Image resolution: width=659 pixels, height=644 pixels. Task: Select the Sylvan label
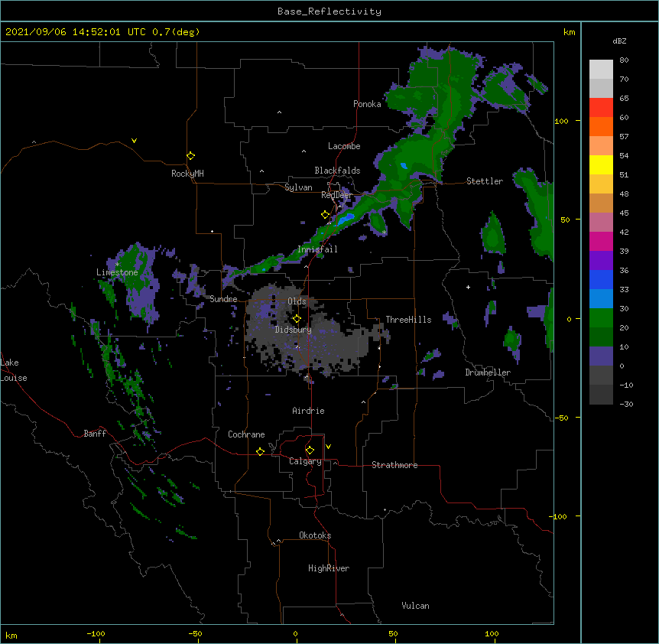298,187
